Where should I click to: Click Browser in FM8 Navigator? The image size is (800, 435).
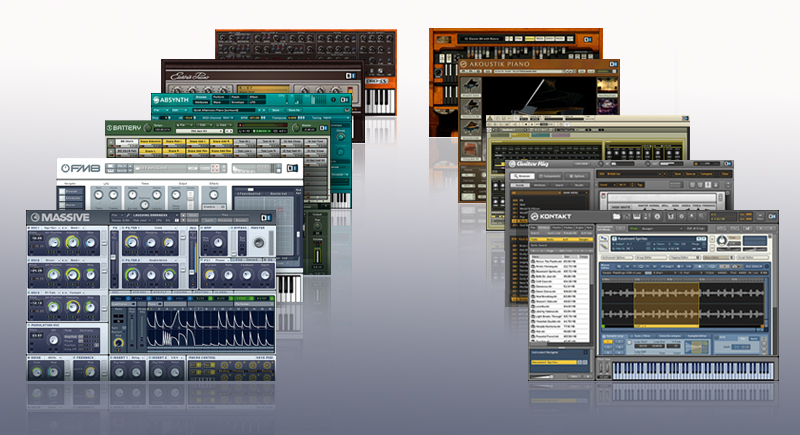click(x=71, y=191)
